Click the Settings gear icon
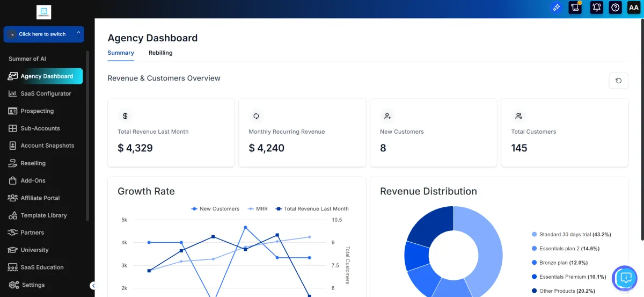This screenshot has width=644, height=297. point(14,285)
